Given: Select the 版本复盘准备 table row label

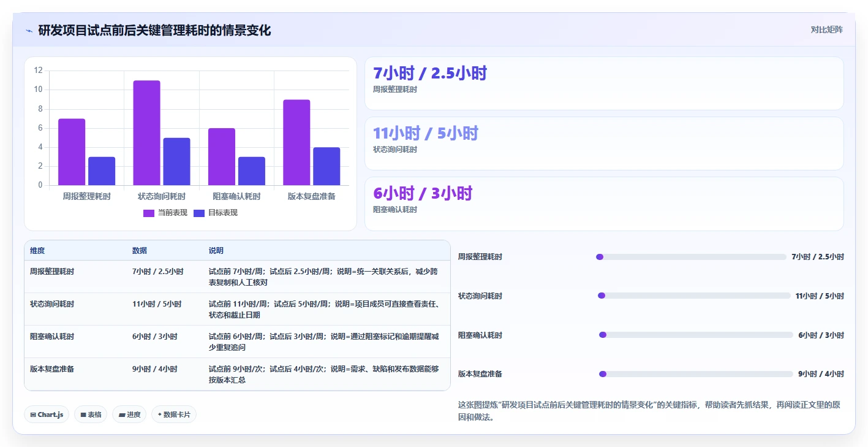Looking at the screenshot, I should (x=52, y=369).
